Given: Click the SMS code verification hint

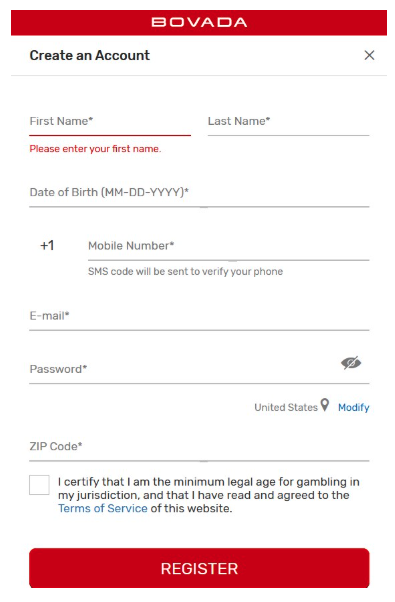Looking at the screenshot, I should point(185,271).
